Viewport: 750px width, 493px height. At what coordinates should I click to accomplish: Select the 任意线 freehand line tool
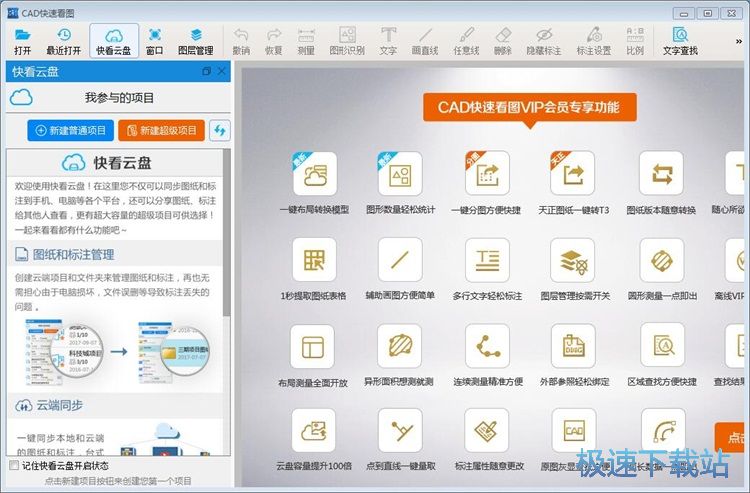(466, 41)
